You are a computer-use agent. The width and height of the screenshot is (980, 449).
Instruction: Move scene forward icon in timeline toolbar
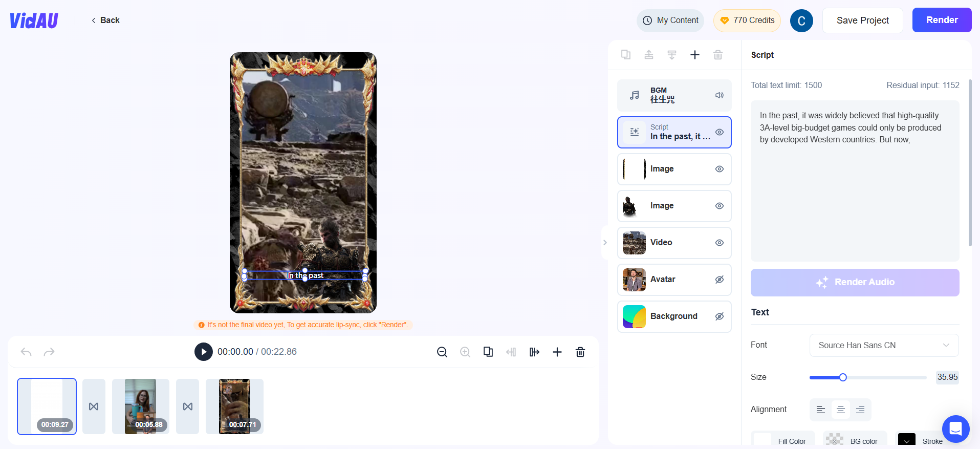534,352
